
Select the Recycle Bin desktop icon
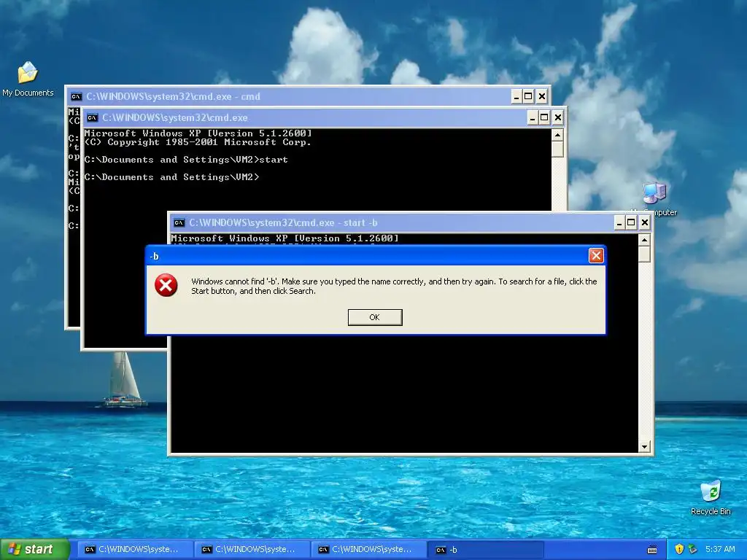click(x=711, y=498)
